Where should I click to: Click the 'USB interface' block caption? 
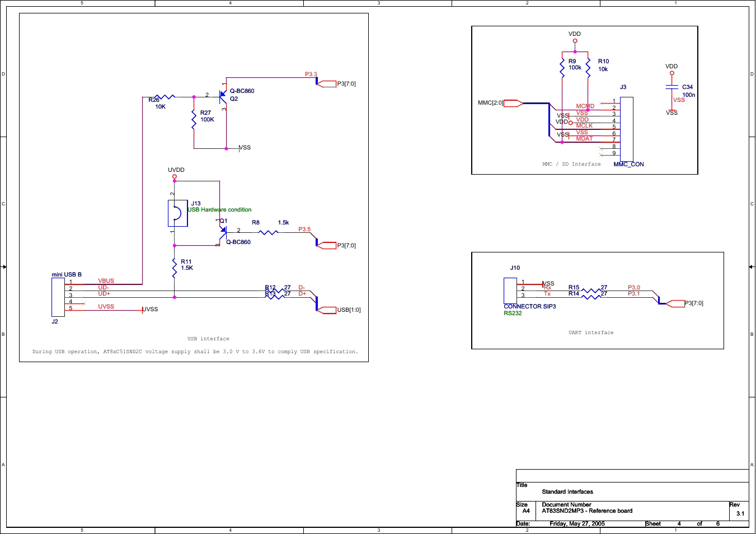(x=208, y=339)
